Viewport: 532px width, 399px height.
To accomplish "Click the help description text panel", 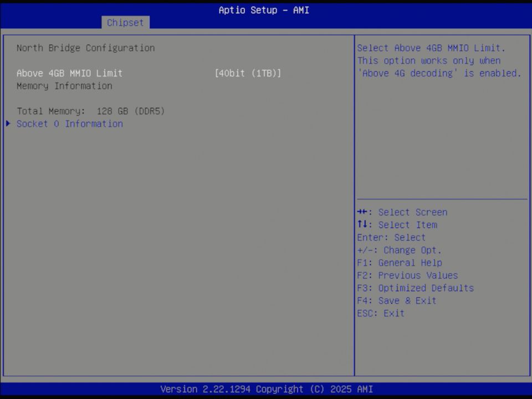I will (x=441, y=60).
